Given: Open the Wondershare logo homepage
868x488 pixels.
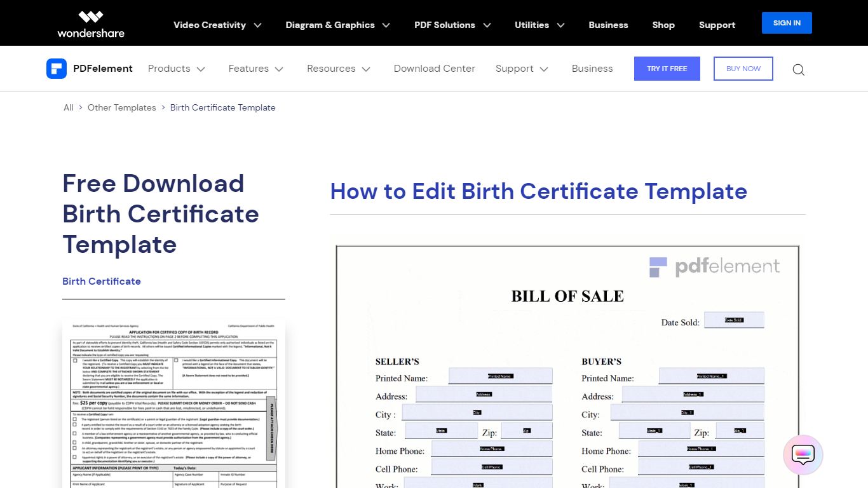Looking at the screenshot, I should click(91, 24).
